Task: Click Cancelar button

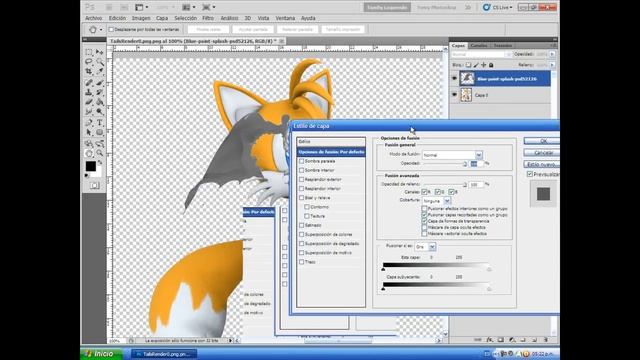Action: point(542,153)
